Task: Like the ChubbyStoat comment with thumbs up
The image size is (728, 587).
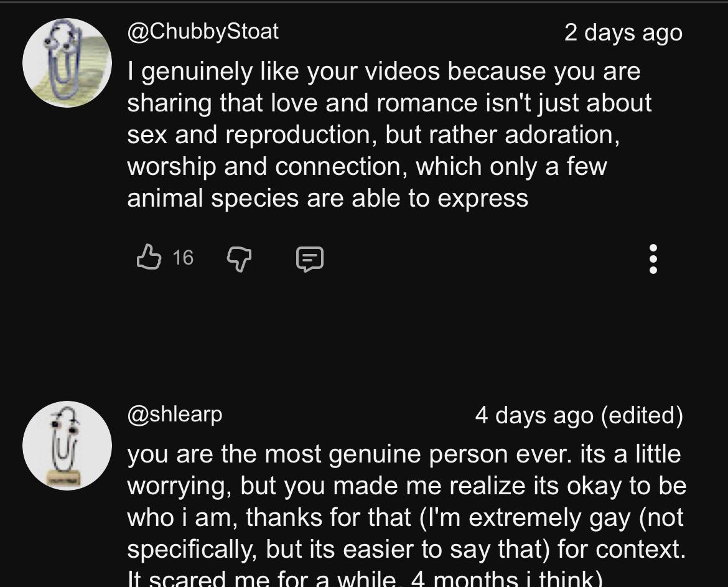Action: pos(148,258)
